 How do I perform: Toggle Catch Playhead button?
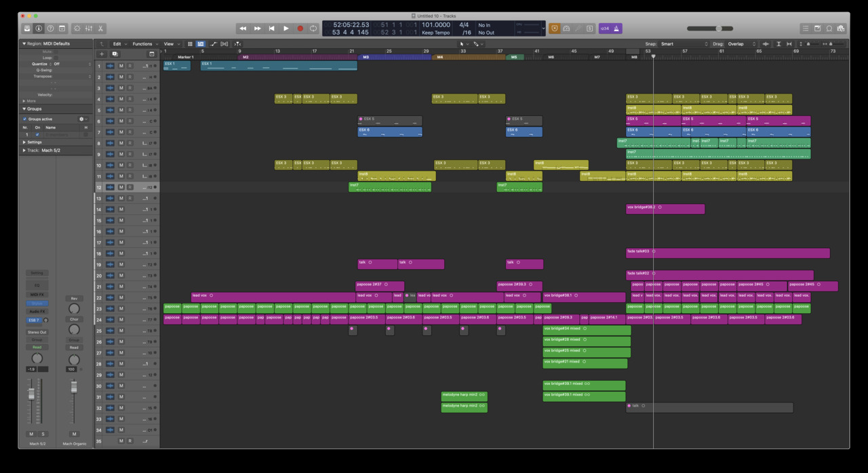(x=237, y=44)
